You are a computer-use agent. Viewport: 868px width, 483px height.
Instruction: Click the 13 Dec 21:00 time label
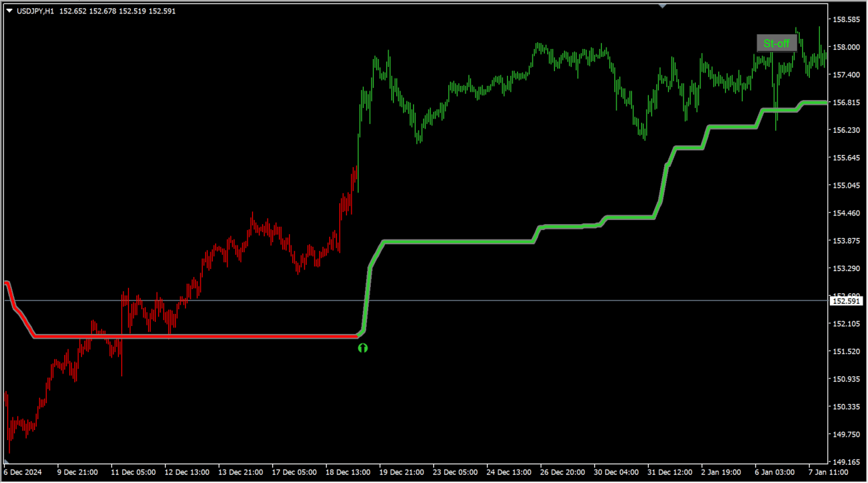tap(240, 472)
